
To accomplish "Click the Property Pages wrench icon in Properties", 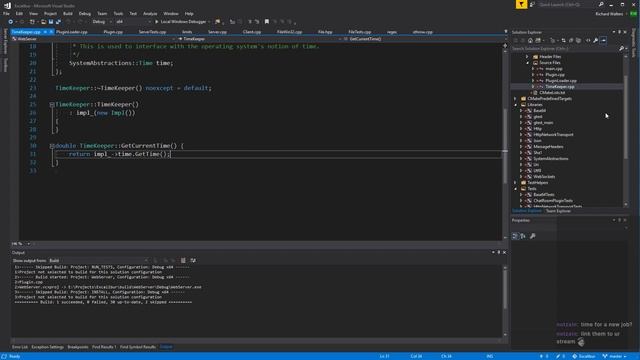I will coord(533,236).
